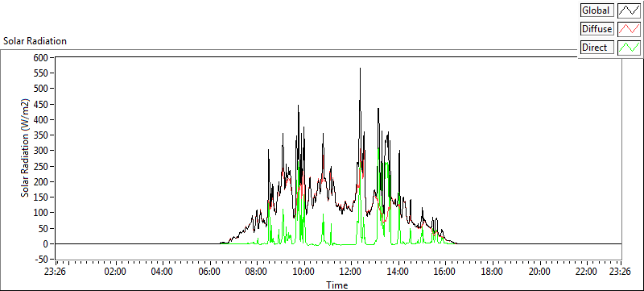Click the 600 value on Y axis
644x291 pixels.
[42, 57]
